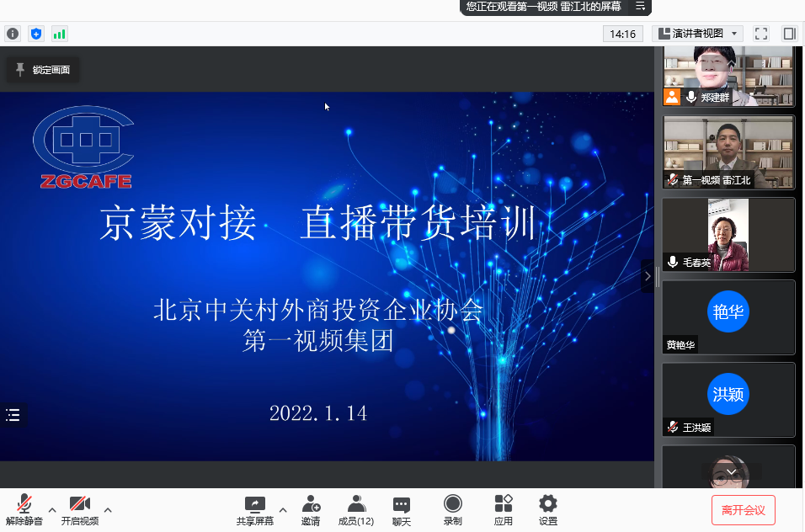The width and height of the screenshot is (805, 532).
Task: Open the 聊天 chat panel
Action: tap(402, 510)
